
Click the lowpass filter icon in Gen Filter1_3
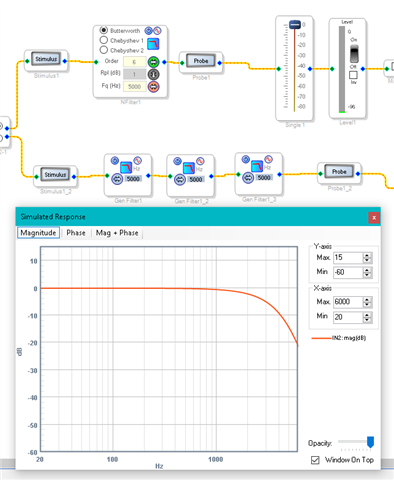click(257, 166)
